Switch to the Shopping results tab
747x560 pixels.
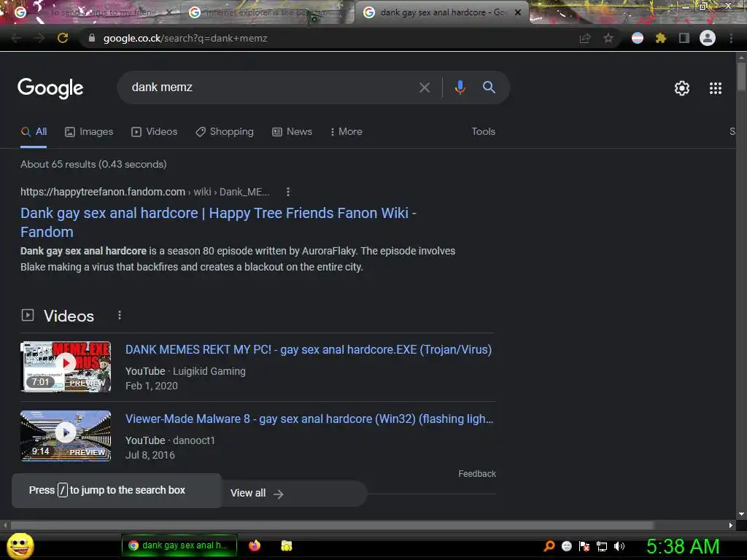coord(225,132)
